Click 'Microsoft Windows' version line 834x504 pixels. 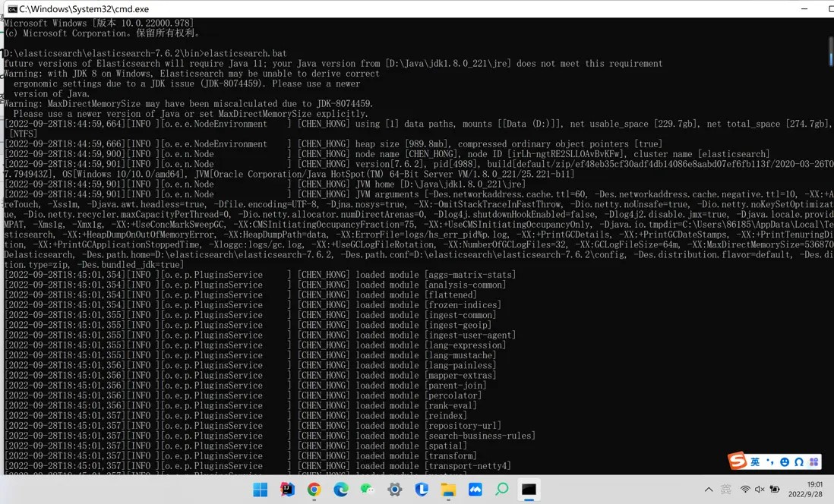99,24
